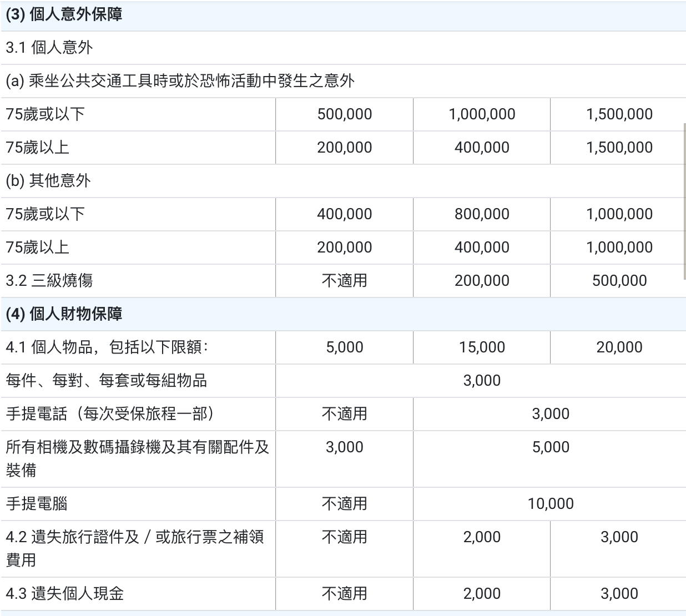Click the vertical scrollbar beside the table

(684, 201)
